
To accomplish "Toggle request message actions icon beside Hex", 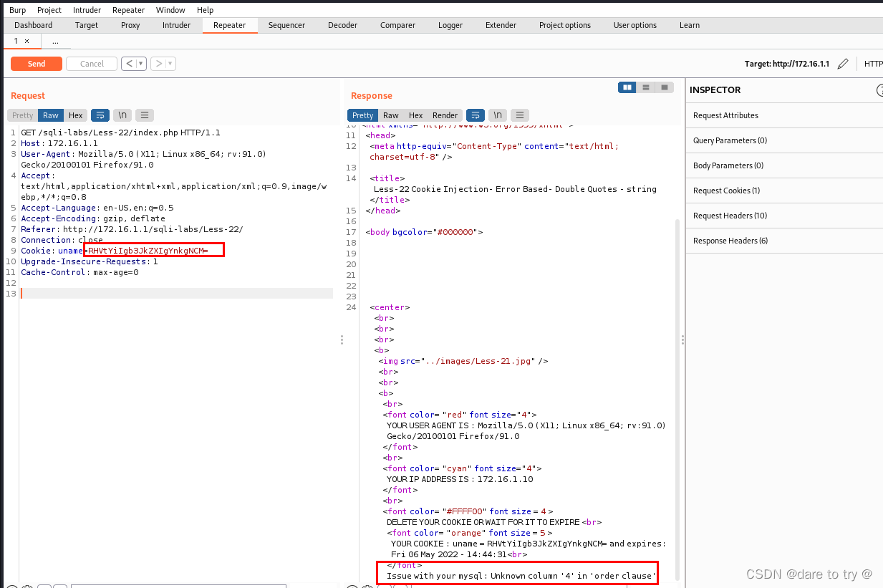I will [x=100, y=115].
